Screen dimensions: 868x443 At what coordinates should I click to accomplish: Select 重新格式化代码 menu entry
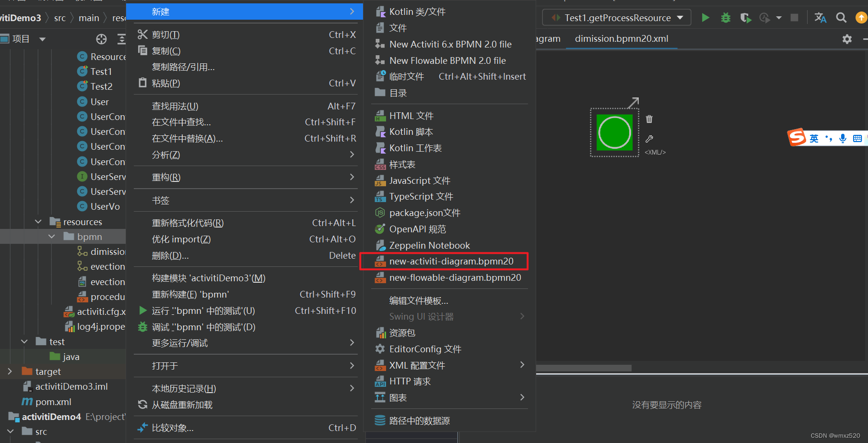[245, 223]
